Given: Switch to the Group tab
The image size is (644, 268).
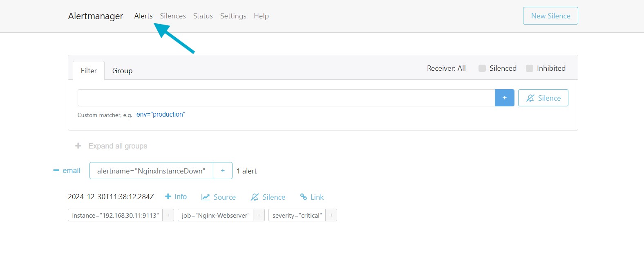Looking at the screenshot, I should 122,71.
